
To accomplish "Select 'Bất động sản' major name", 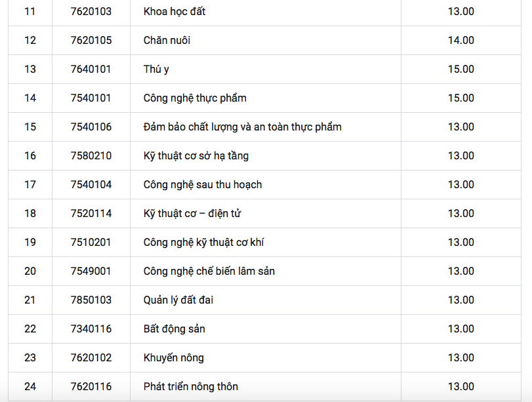I will pyautogui.click(x=174, y=329).
